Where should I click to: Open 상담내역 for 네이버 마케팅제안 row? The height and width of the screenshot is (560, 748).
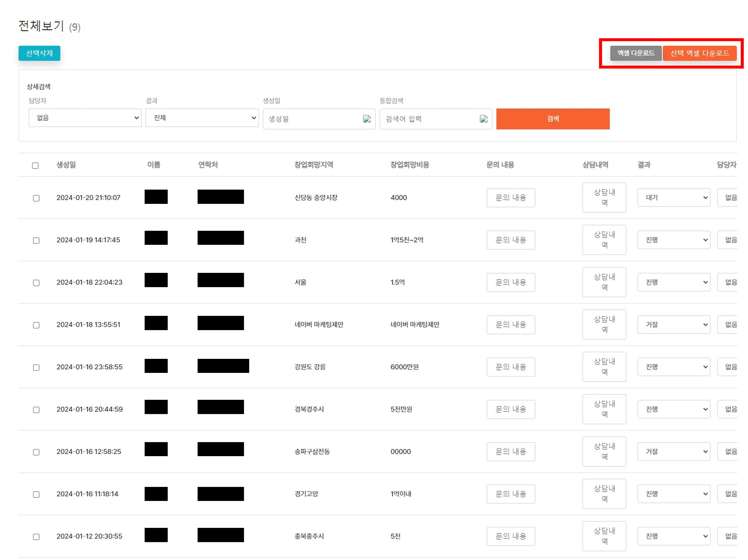(604, 324)
